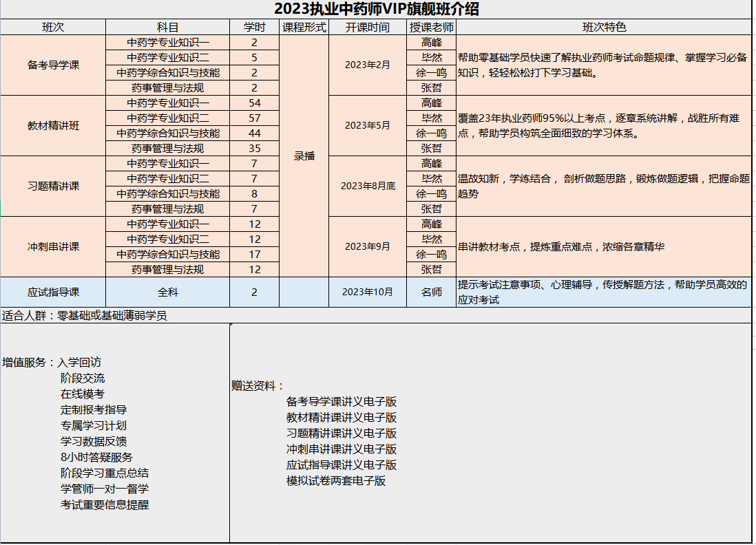Screen dimensions: 756x545
Task: Select the 课程形式 header cell
Action: [304, 28]
